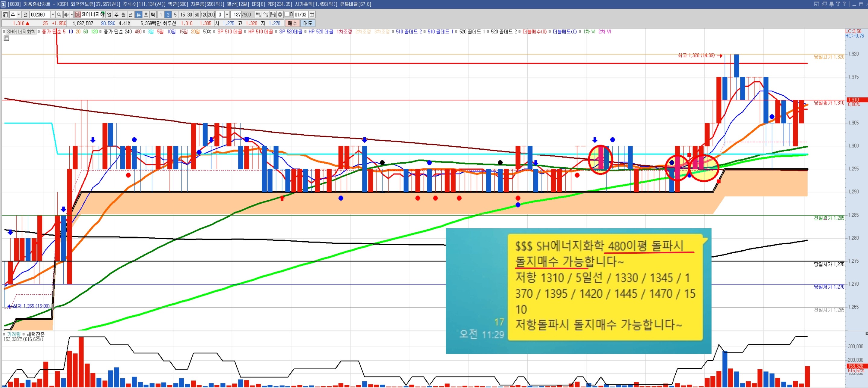The image size is (868, 388).
Task: Click the data grid icon below stock name
Action: point(6,38)
